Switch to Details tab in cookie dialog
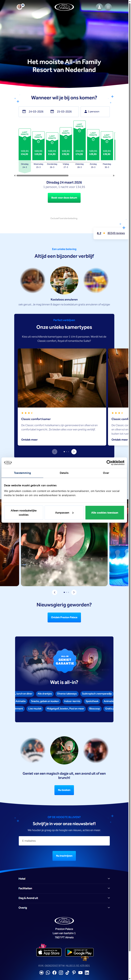 64,473
